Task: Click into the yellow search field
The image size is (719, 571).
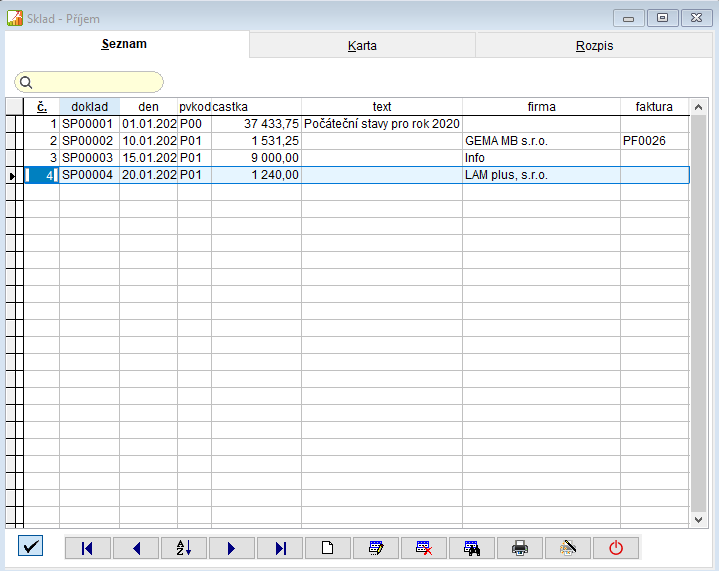Action: [89, 83]
